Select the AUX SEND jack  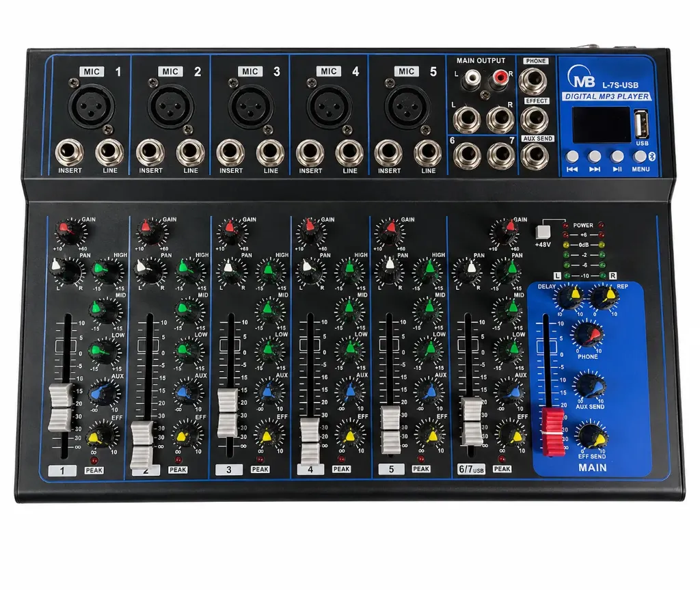point(535,157)
